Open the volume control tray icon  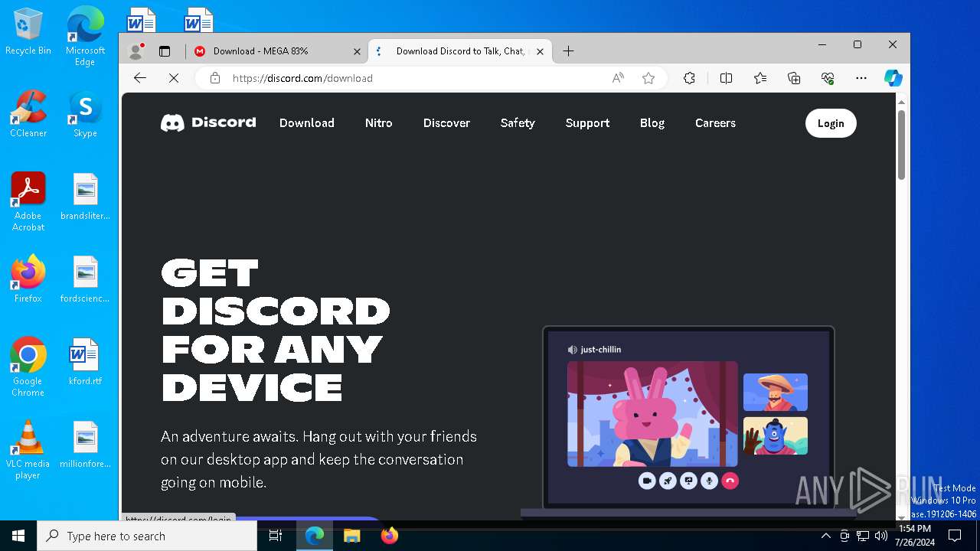pyautogui.click(x=881, y=536)
